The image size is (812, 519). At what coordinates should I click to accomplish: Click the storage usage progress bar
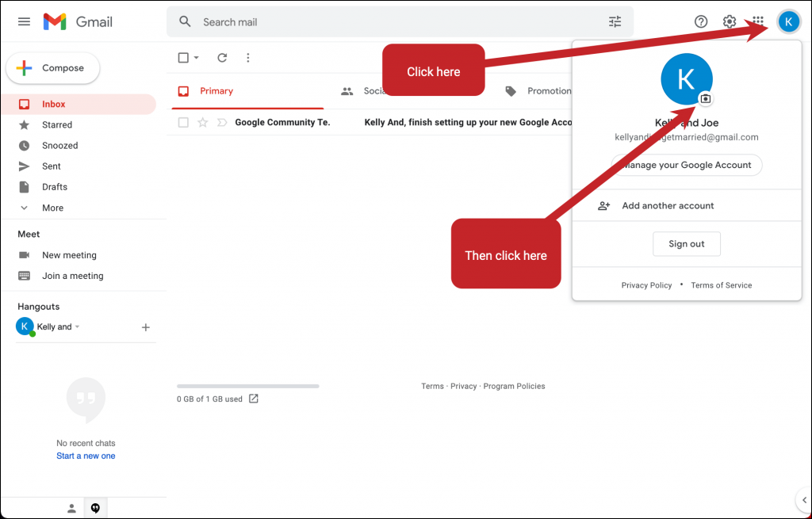point(247,386)
